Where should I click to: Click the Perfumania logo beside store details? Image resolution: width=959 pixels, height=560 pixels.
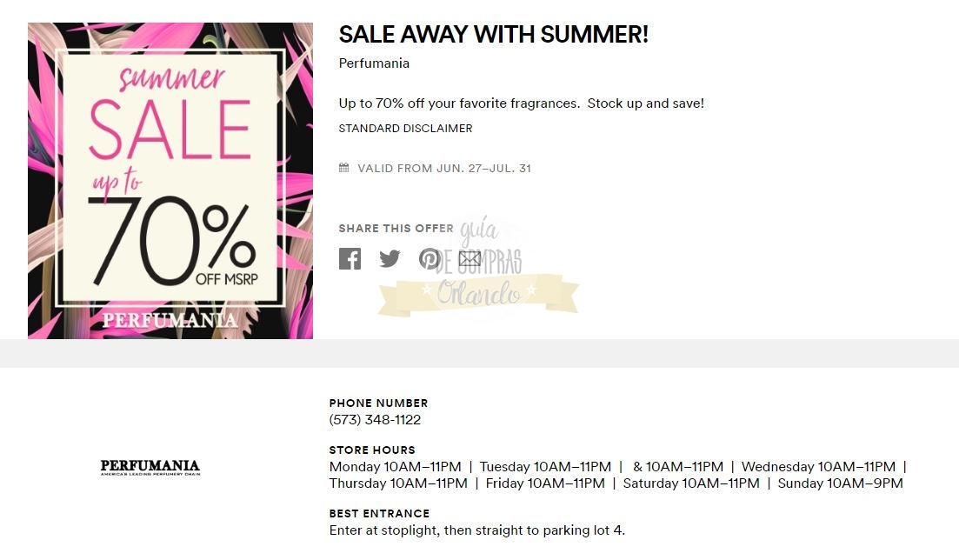click(150, 468)
